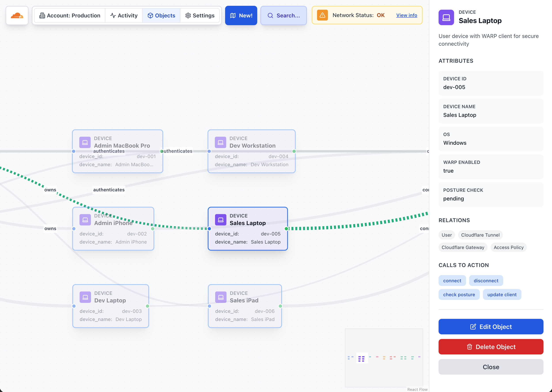The height and width of the screenshot is (392, 552).
Task: Click the warning triangle in the Network Status banner
Action: coord(322,15)
